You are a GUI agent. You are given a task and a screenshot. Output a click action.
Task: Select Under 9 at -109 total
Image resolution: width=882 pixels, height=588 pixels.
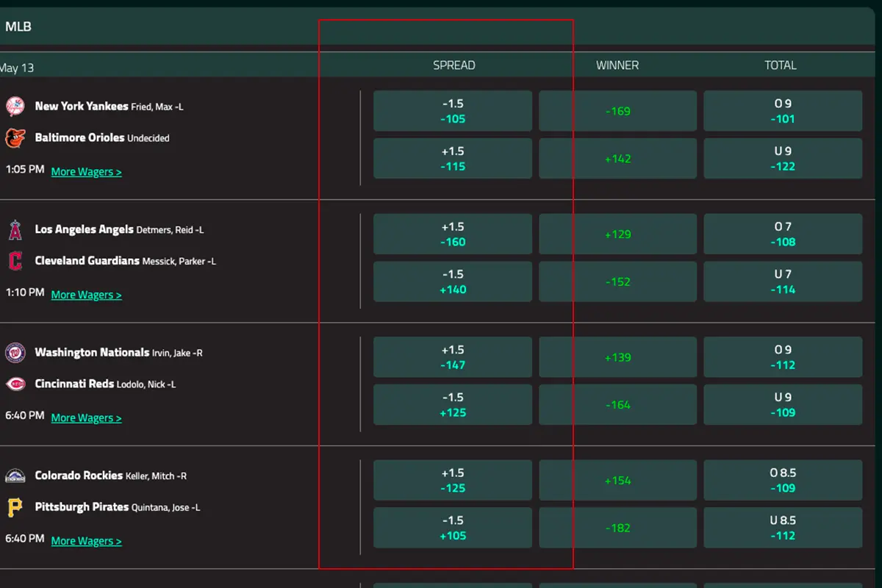[x=783, y=405]
